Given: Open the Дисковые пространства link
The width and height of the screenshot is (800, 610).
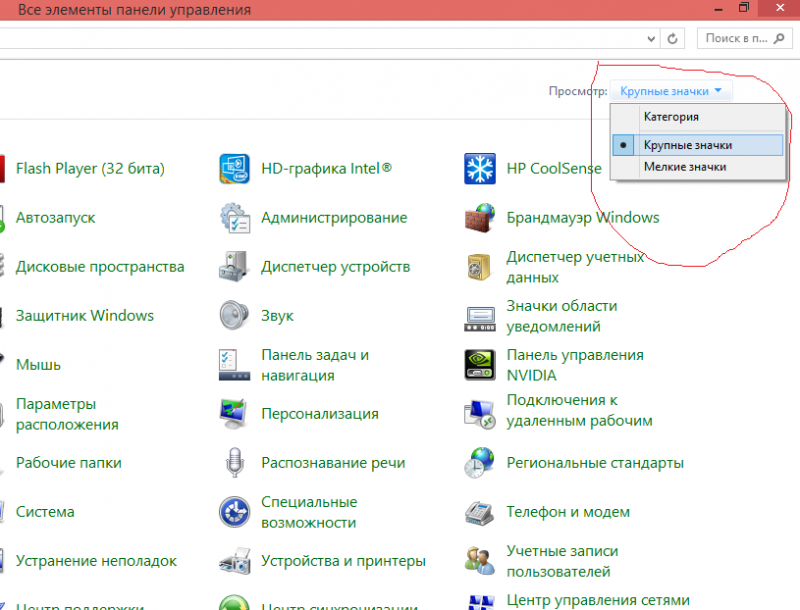Looking at the screenshot, I should 100,267.
